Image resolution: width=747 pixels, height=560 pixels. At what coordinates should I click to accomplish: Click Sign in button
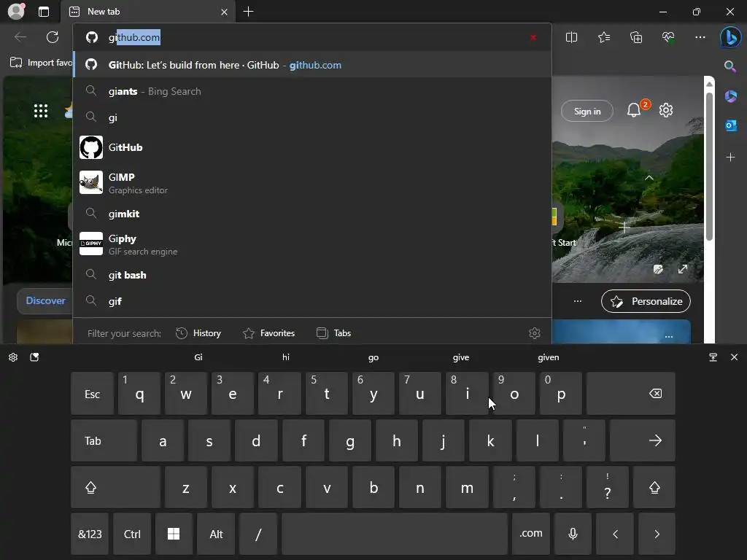[587, 111]
